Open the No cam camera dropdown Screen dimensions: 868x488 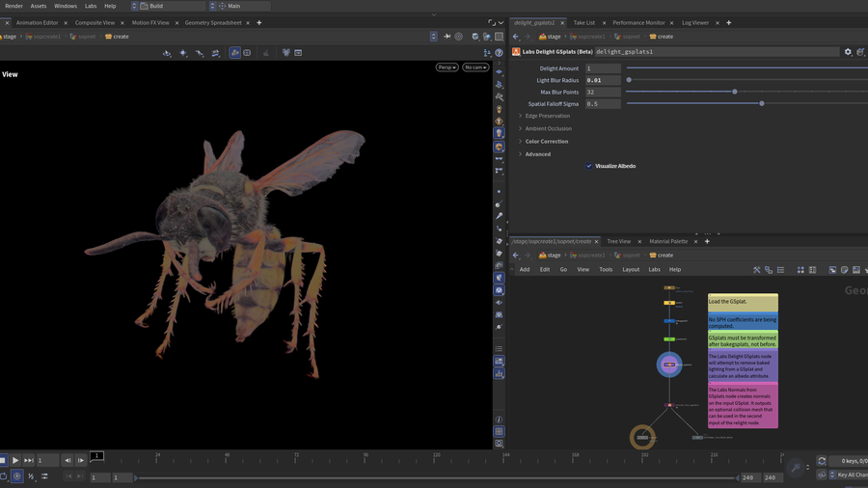(x=475, y=68)
